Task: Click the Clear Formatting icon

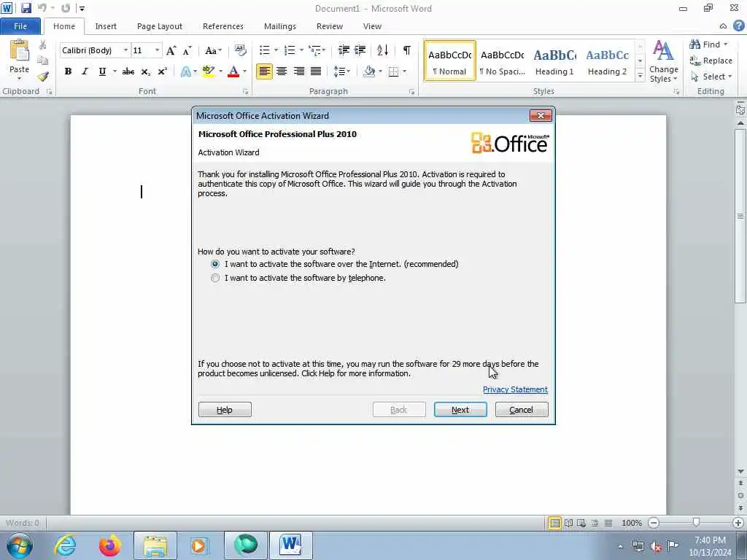Action: pyautogui.click(x=240, y=50)
